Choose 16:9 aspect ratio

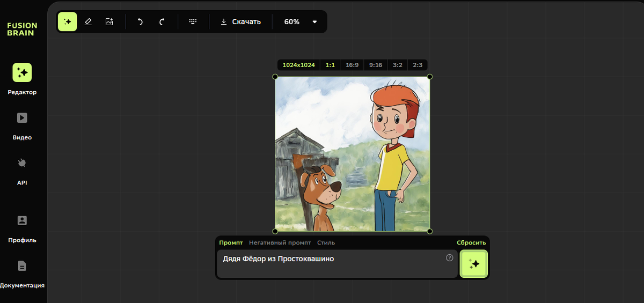coord(352,65)
